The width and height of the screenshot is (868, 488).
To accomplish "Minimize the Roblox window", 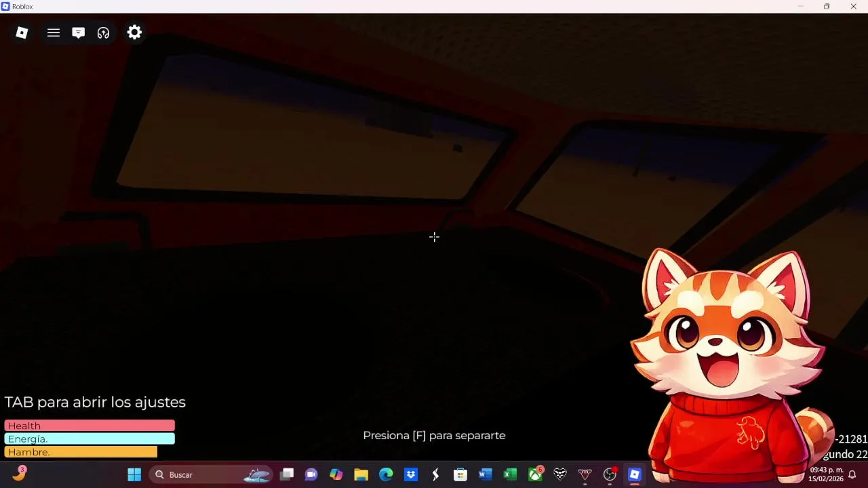I will point(800,6).
